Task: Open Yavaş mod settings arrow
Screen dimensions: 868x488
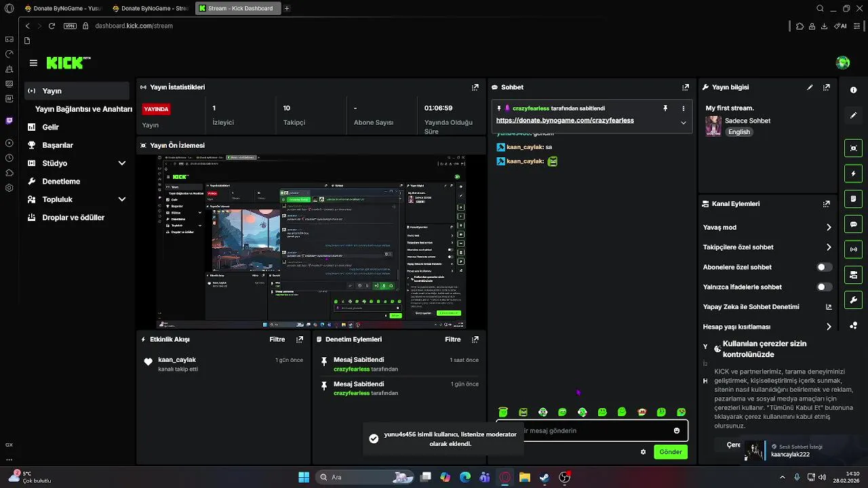Action: click(x=829, y=228)
